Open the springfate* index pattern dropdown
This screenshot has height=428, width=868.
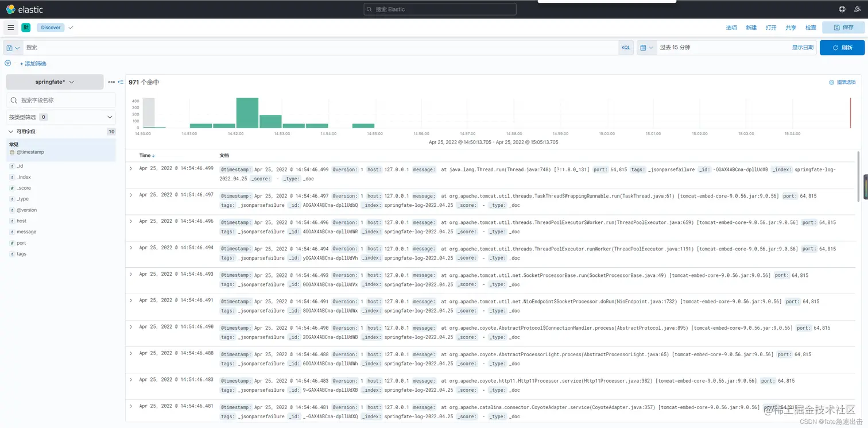tap(55, 82)
